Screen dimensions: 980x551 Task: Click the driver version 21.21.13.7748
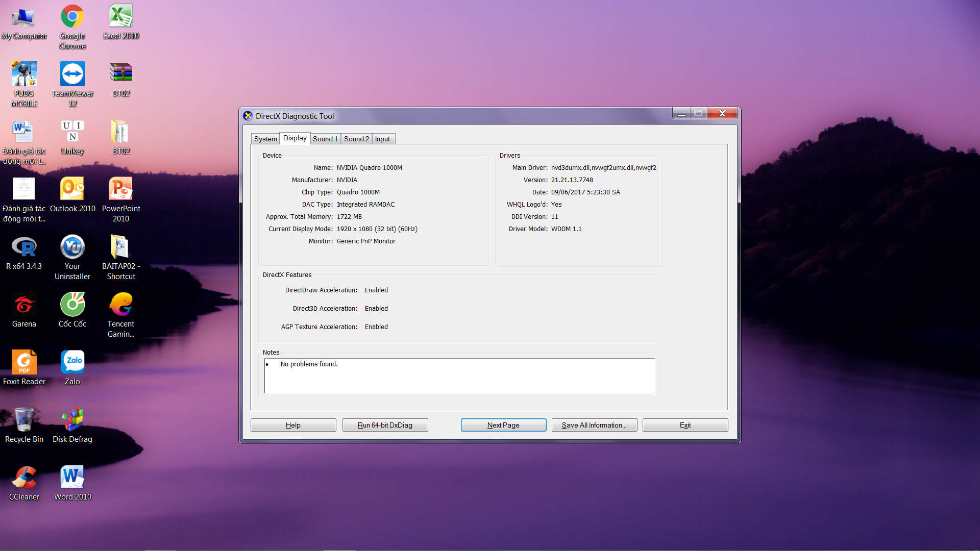click(572, 180)
